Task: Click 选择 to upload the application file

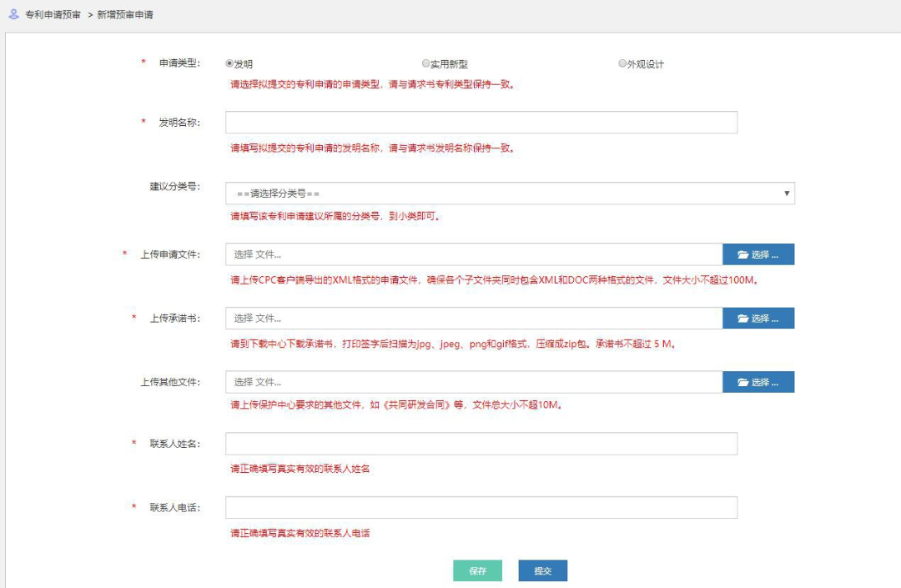Action: (758, 254)
